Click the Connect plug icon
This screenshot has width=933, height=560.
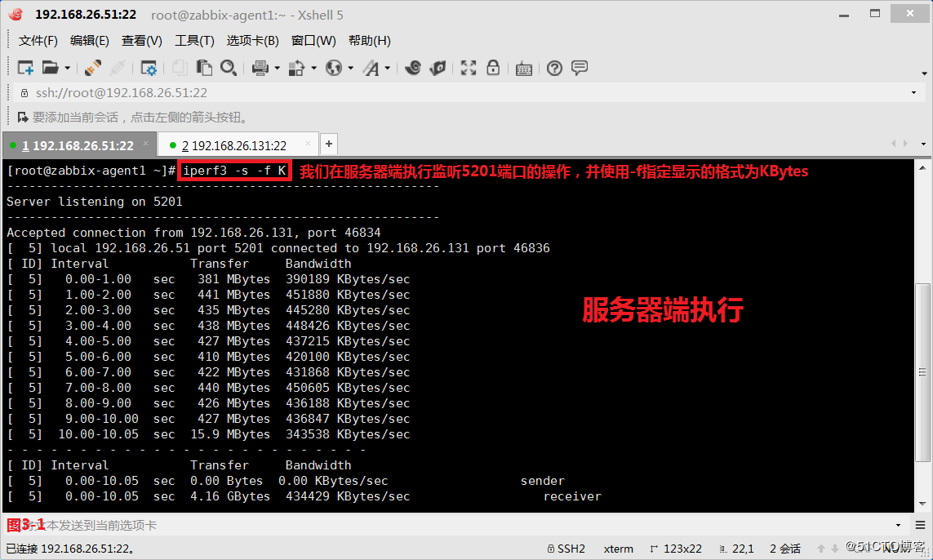[x=92, y=68]
